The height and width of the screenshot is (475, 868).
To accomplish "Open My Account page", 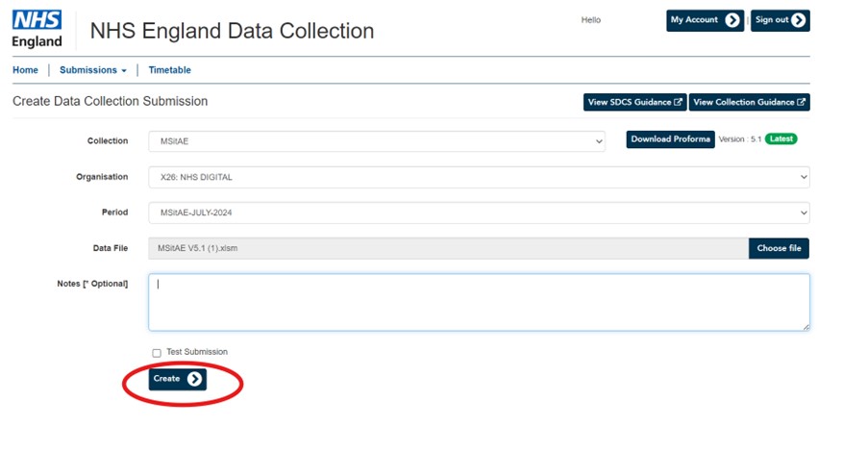I will tap(705, 20).
